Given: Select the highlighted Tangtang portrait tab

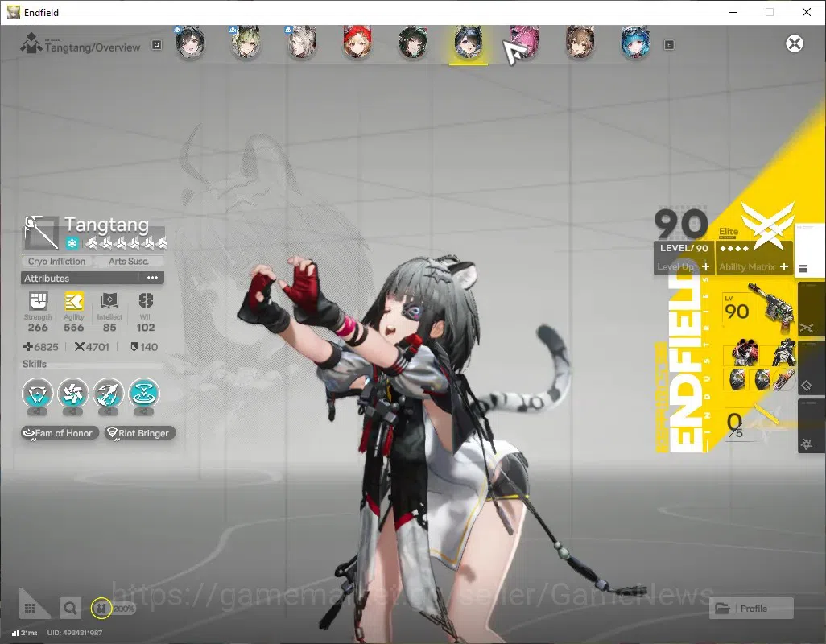Looking at the screenshot, I should point(469,43).
